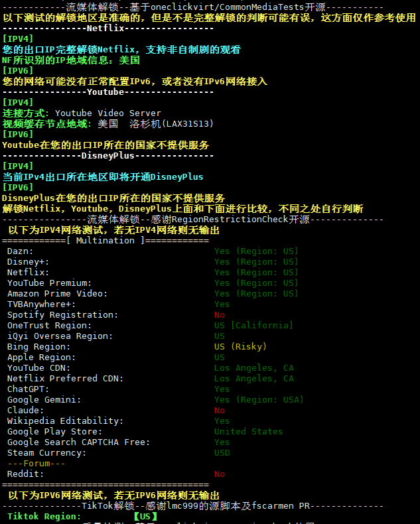Click the Netflix section divider header

pos(108,29)
